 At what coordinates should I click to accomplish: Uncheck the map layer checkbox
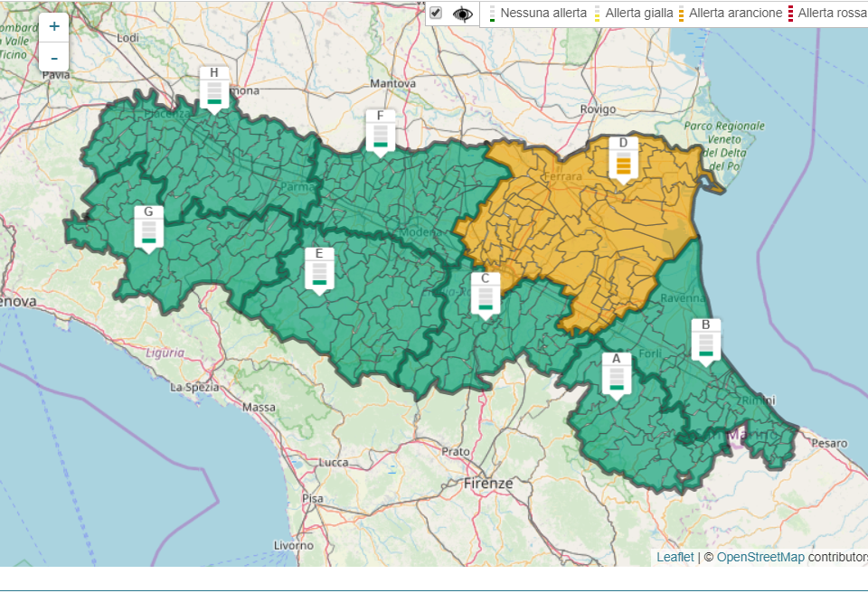pyautogui.click(x=436, y=13)
